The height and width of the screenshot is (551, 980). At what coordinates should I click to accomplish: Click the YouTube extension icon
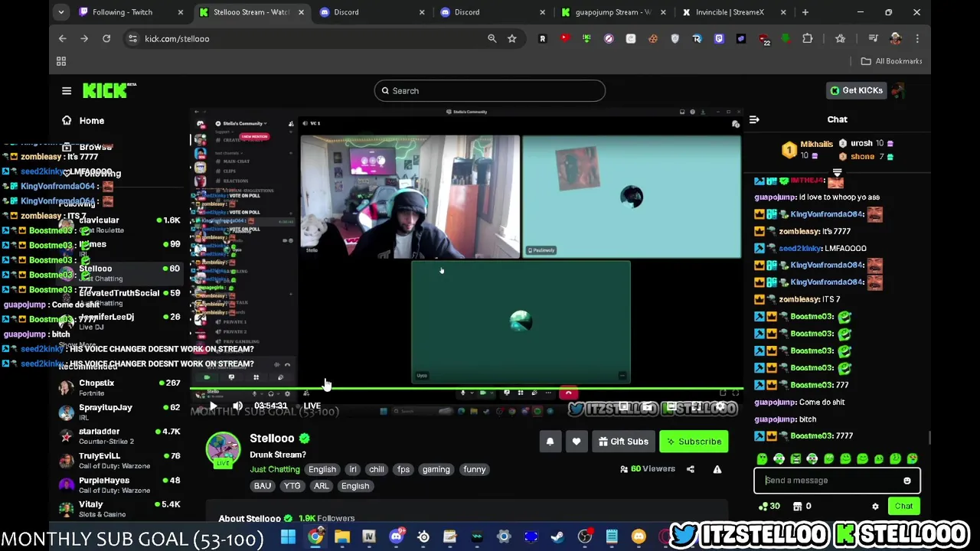point(564,38)
